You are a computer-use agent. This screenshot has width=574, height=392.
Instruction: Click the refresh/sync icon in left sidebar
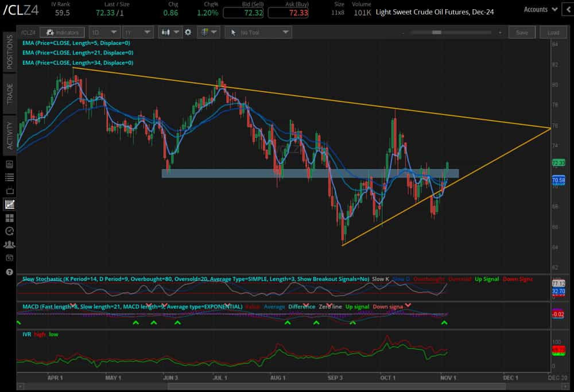coord(8,231)
